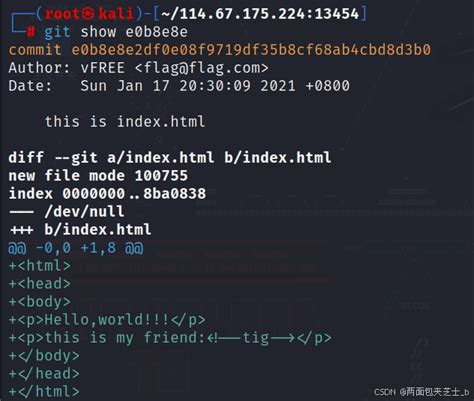Click the "+++ b/index.html" line
This screenshot has height=401, width=474.
point(80,230)
